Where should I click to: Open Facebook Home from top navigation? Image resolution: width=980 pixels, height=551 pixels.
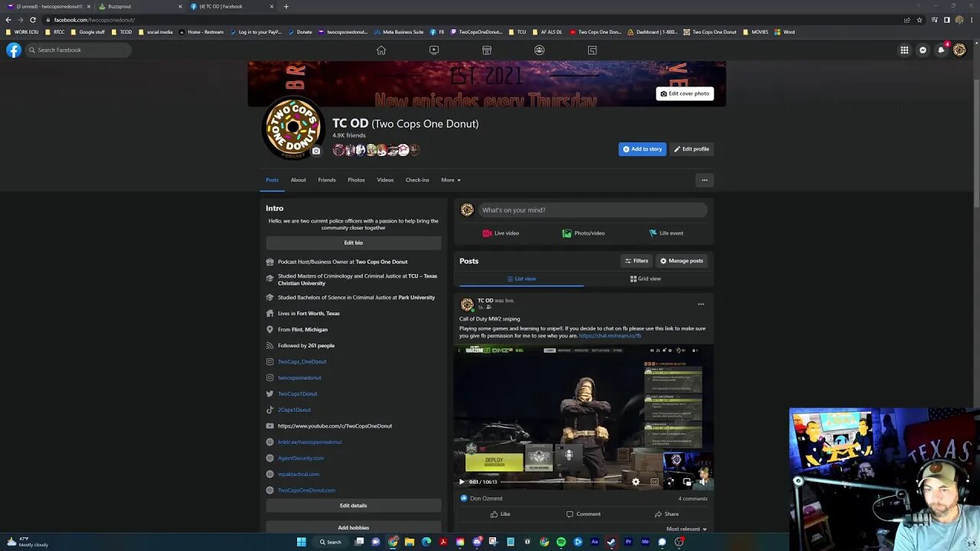tap(381, 50)
